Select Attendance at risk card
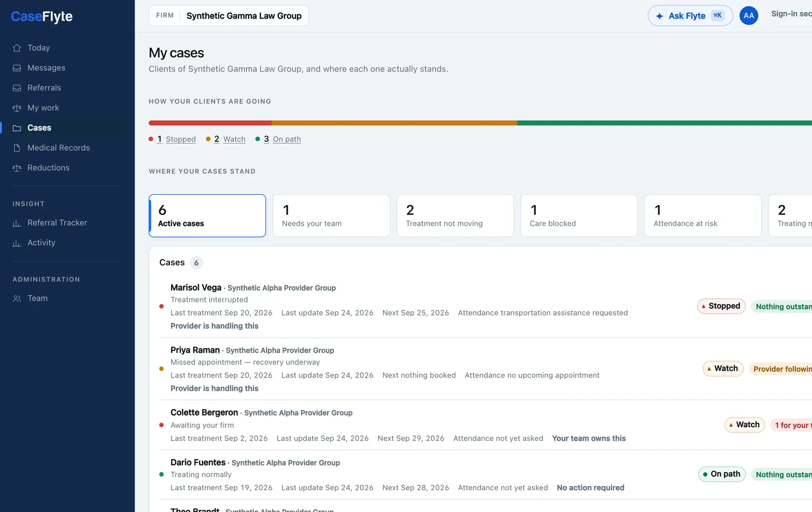This screenshot has height=512, width=812. [x=703, y=216]
